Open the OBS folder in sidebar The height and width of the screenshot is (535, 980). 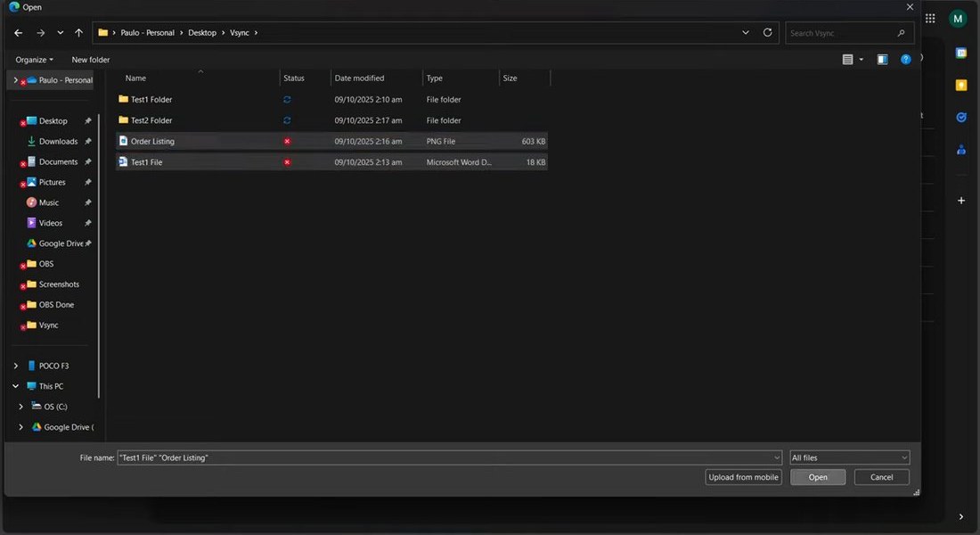click(46, 264)
